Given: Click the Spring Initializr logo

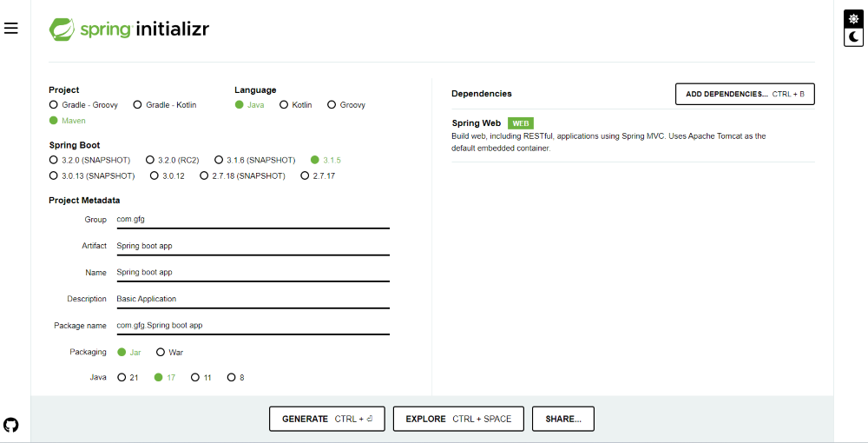Looking at the screenshot, I should coord(129,29).
